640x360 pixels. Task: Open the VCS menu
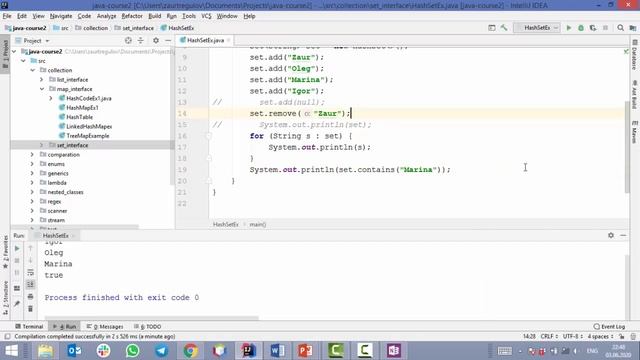pos(206,16)
